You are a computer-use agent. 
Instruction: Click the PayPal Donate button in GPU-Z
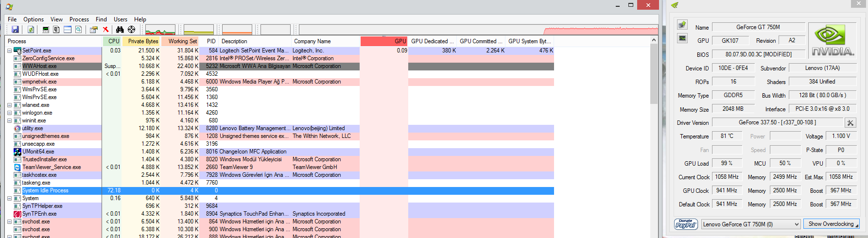(686, 224)
